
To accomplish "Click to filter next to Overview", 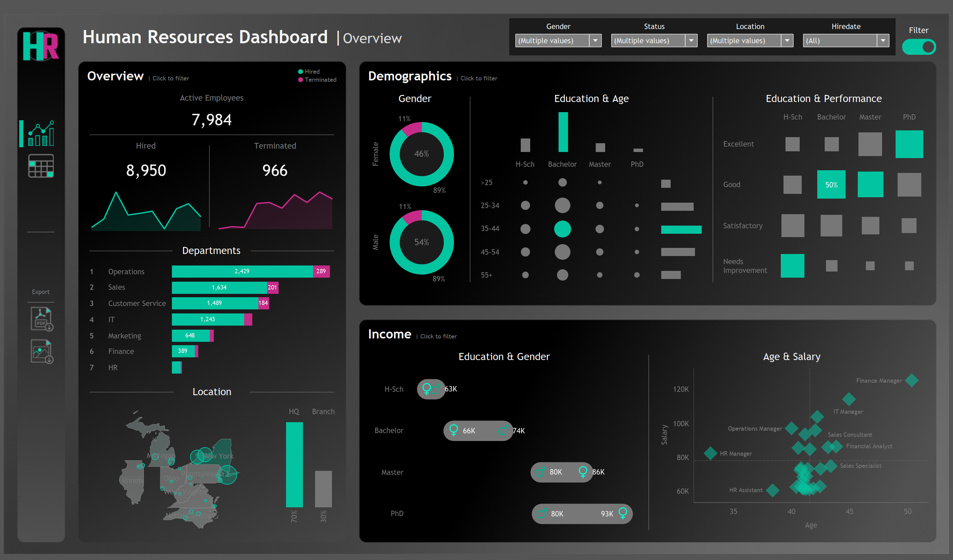I will tap(171, 78).
